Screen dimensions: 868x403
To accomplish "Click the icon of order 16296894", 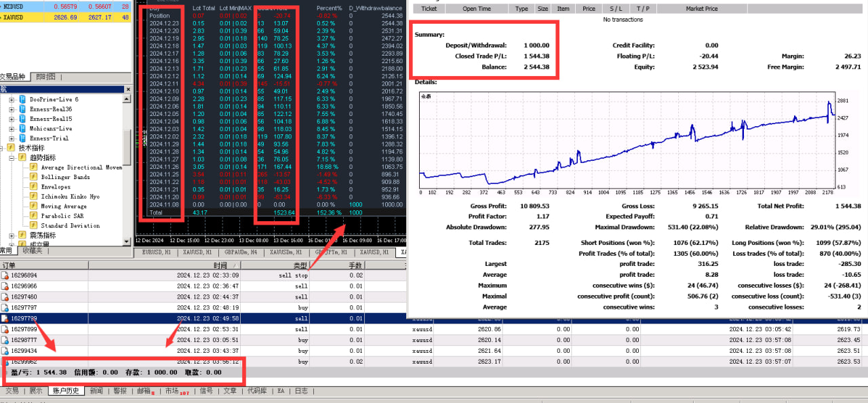I will [x=5, y=275].
